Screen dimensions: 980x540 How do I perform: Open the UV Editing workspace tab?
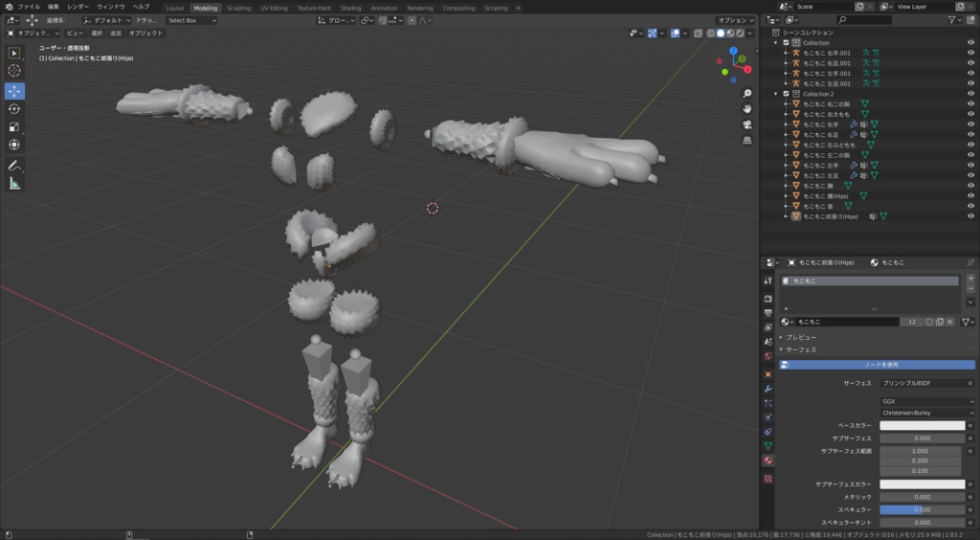pyautogui.click(x=274, y=8)
